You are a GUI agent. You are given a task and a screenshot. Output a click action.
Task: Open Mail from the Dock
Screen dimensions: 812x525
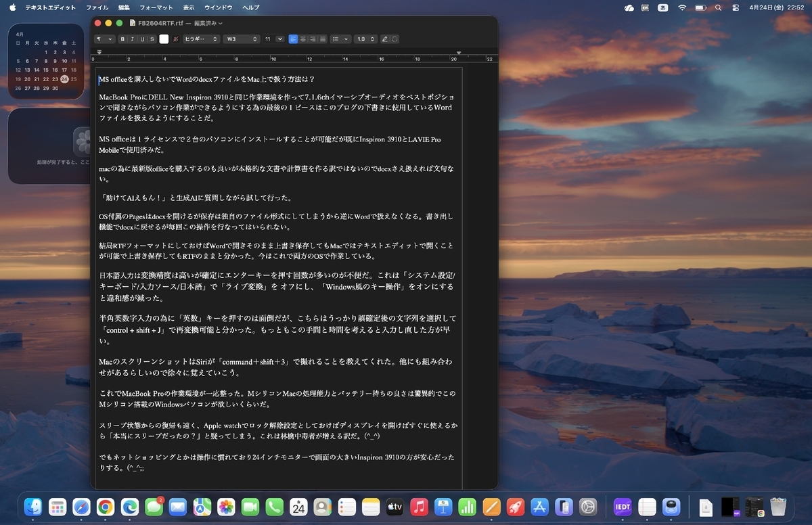point(177,507)
